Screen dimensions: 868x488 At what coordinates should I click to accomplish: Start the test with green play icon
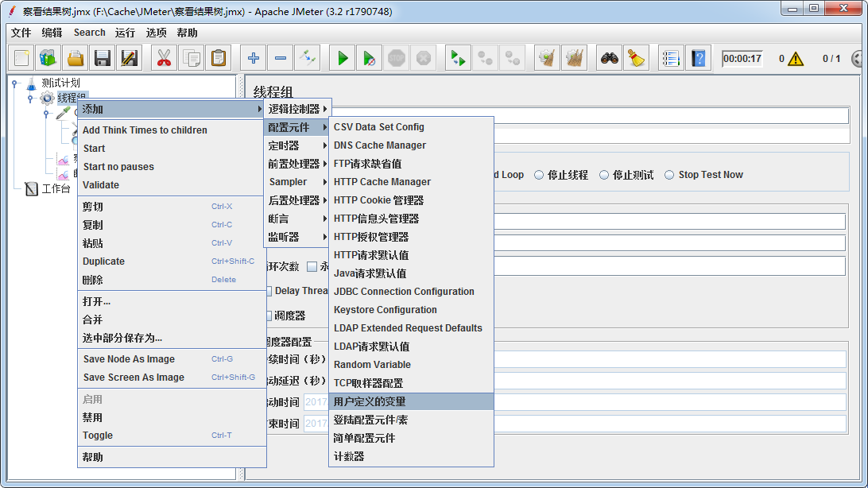tap(343, 58)
